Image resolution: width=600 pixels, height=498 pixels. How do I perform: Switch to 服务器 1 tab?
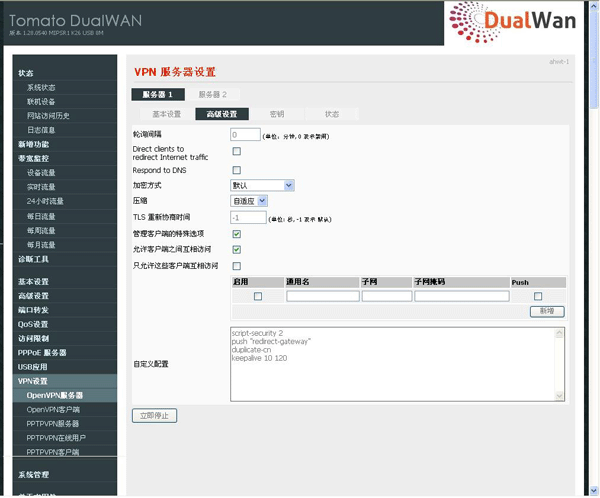[x=158, y=95]
